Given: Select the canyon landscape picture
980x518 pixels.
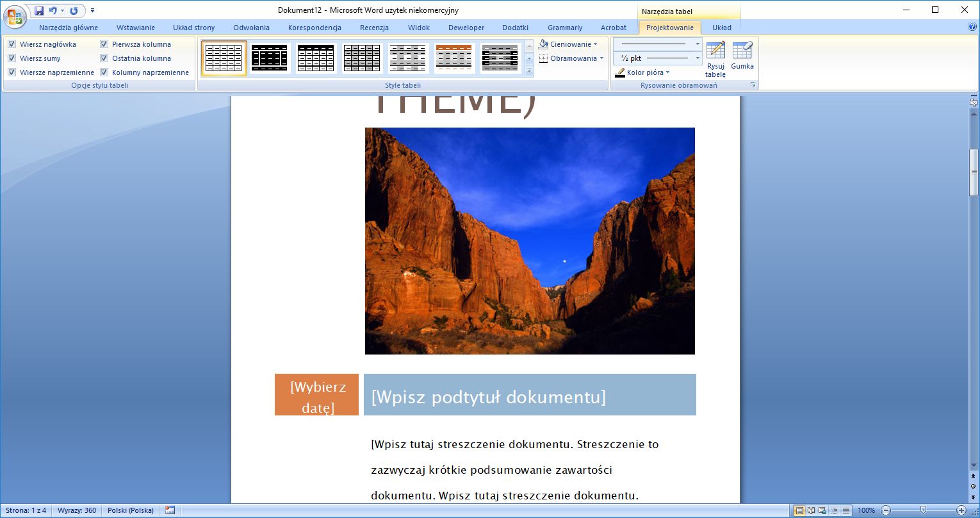Looking at the screenshot, I should (530, 241).
